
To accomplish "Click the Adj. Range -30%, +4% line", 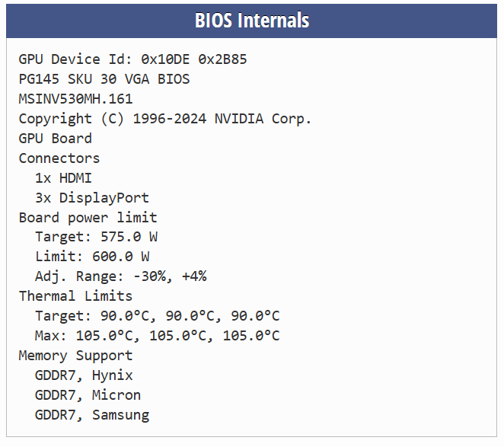I will point(121,276).
